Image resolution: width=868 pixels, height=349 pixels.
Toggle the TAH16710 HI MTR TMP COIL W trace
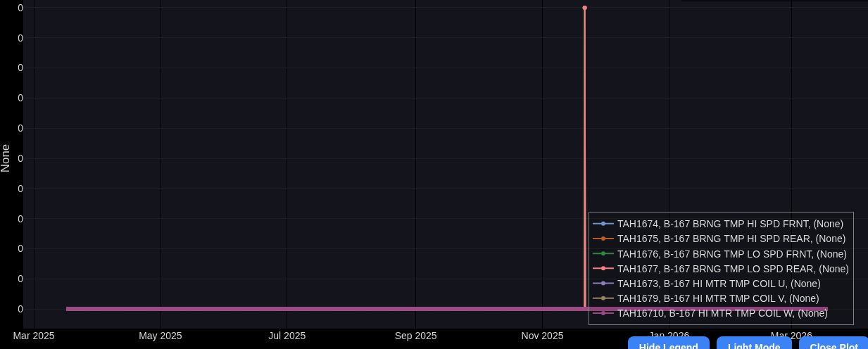pos(722,313)
